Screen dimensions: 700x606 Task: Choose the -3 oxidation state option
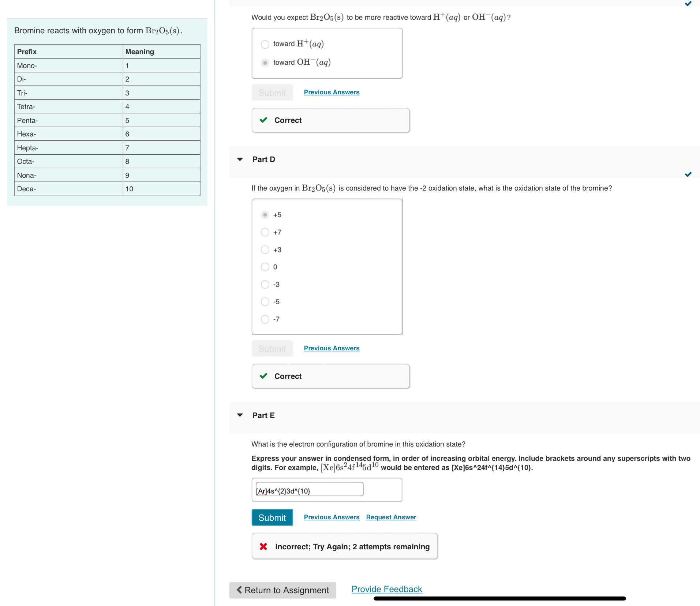pyautogui.click(x=265, y=285)
